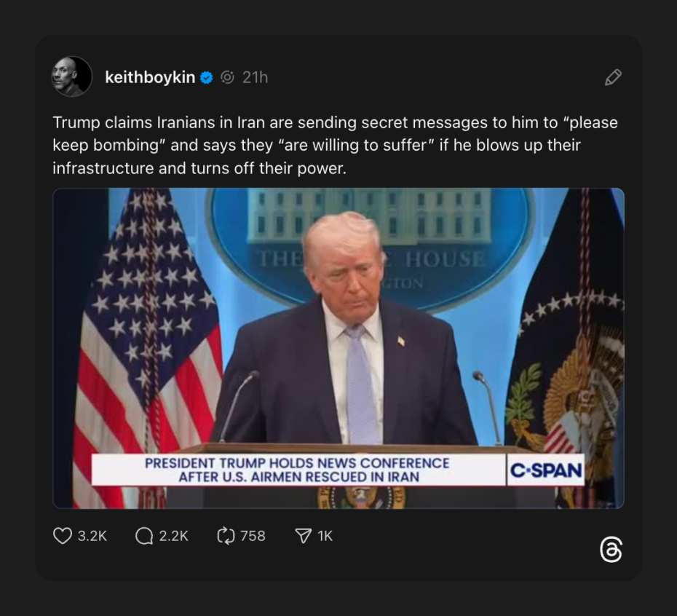Click the 21h timestamp
The width and height of the screenshot is (677, 616).
pos(255,78)
